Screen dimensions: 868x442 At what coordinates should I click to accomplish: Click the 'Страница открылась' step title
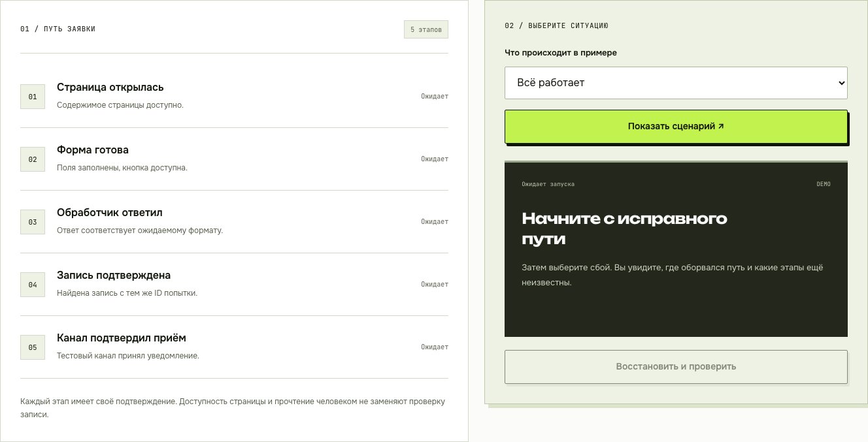110,87
